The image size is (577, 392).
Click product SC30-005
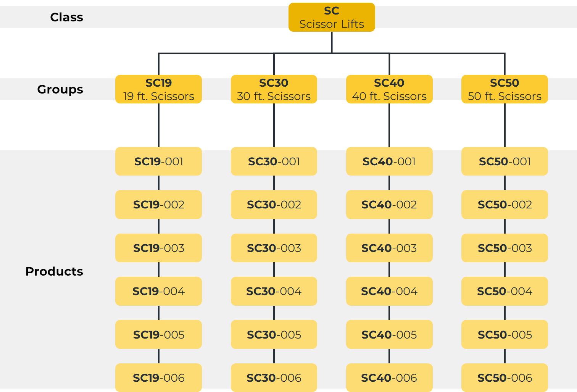point(274,335)
